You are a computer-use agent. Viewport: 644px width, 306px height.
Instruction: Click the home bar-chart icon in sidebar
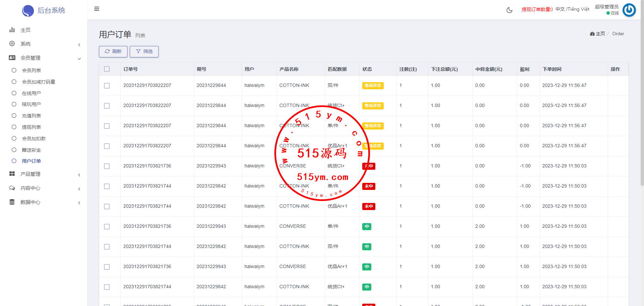point(12,30)
